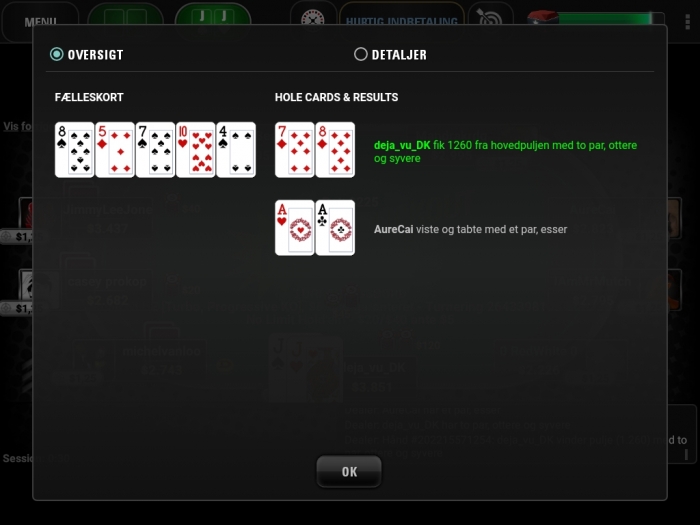700x525 pixels.
Task: Open the three-dot options menu
Action: [x=688, y=21]
